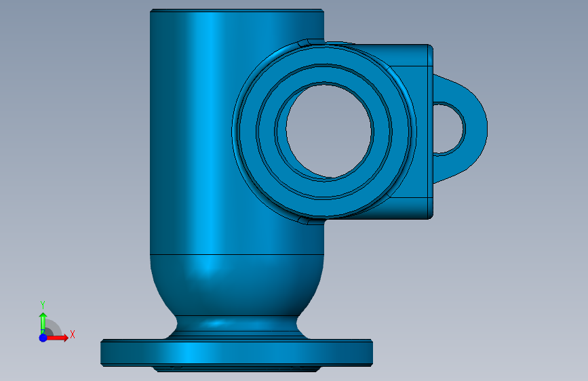Click the blue Z axis ball on the triad

[43, 338]
